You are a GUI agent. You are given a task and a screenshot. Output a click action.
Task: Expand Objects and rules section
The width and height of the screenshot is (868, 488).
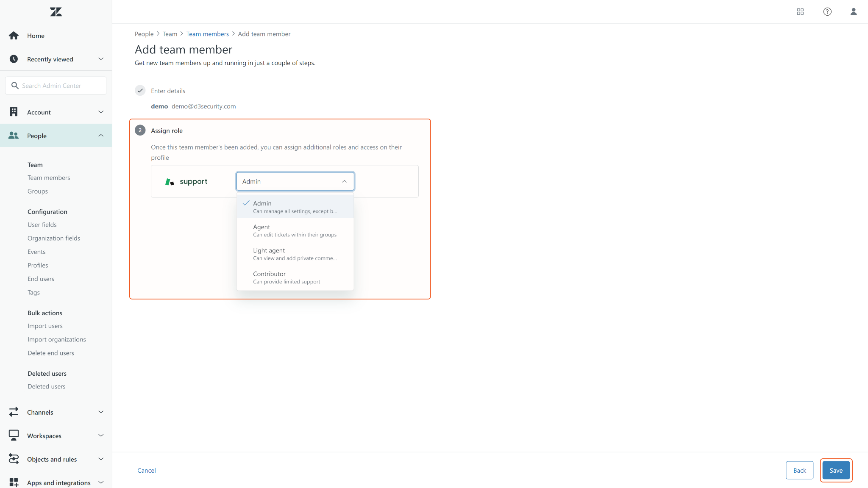click(x=101, y=459)
